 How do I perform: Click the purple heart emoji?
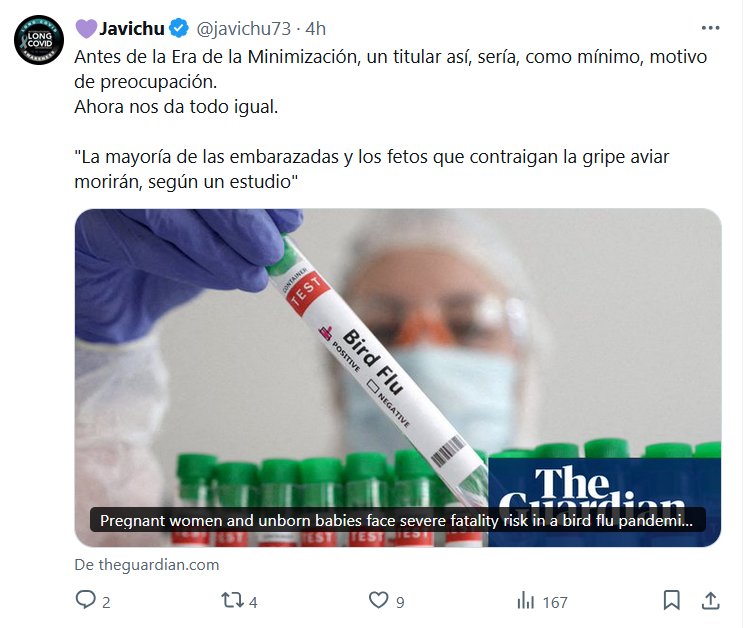pyautogui.click(x=86, y=29)
